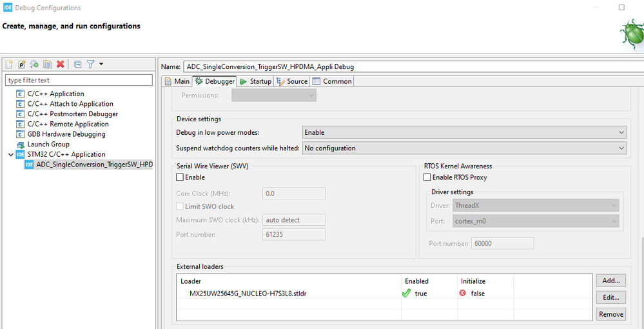Click the Maximum SWO clock field

tap(294, 220)
